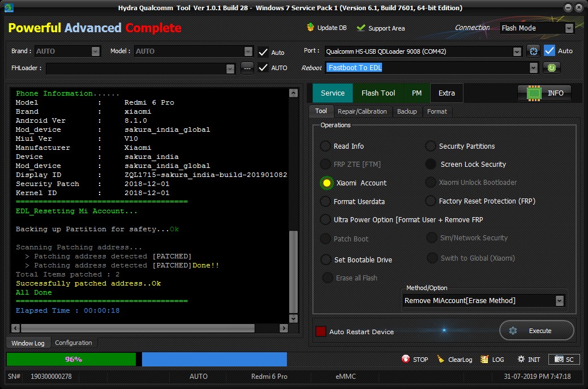Click serial number 190300000278 in status bar
588x389 pixels.
point(51,376)
